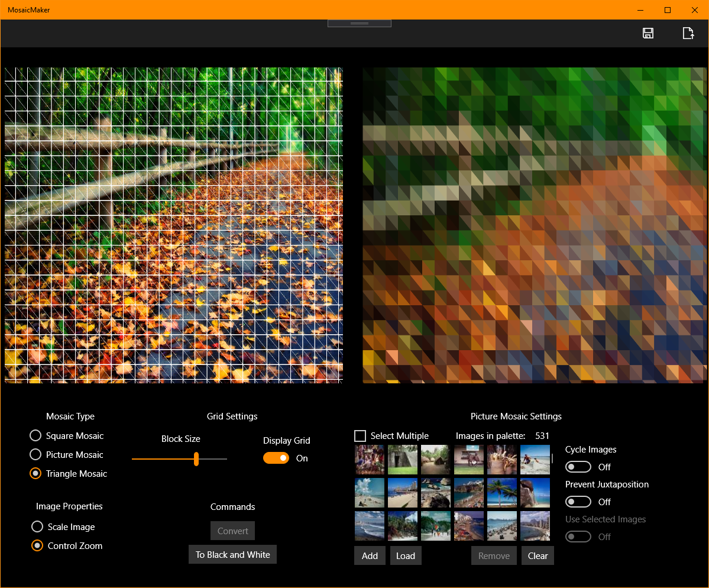This screenshot has width=709, height=588.
Task: Select the plants in baskets thumbnail
Action: coord(502,460)
